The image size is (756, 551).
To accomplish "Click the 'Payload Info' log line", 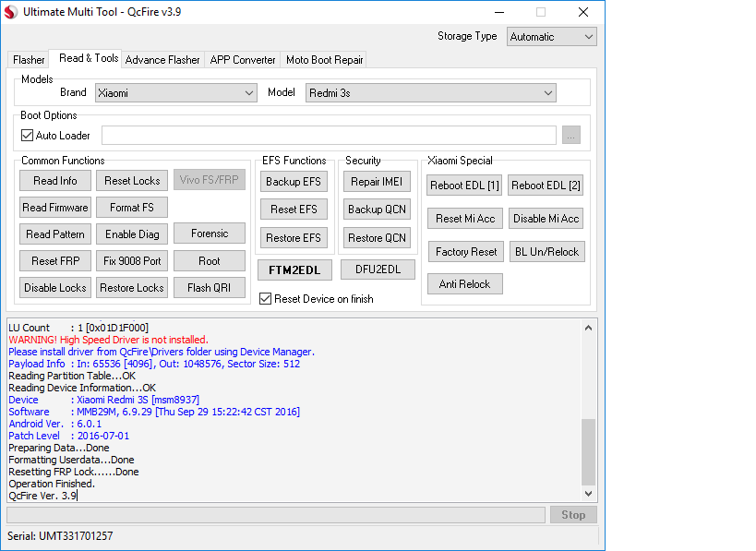I will (154, 364).
